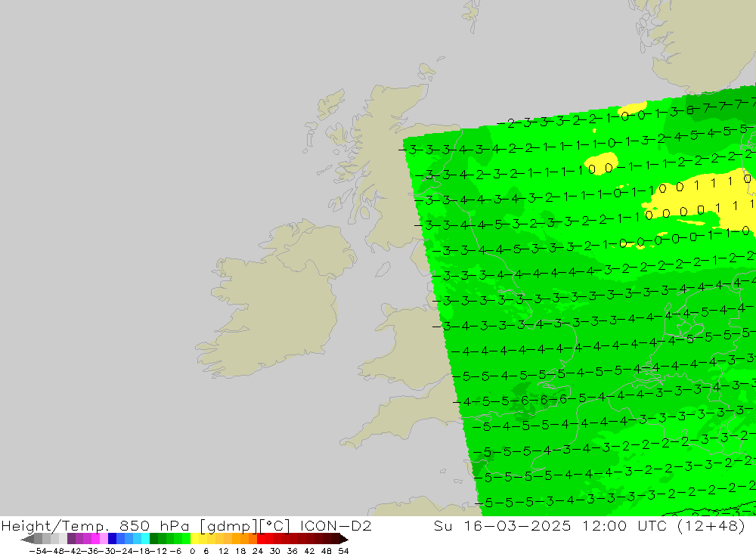This screenshot has height=554, width=756.
Task: Click the '30' legend label
Action: [x=275, y=551]
